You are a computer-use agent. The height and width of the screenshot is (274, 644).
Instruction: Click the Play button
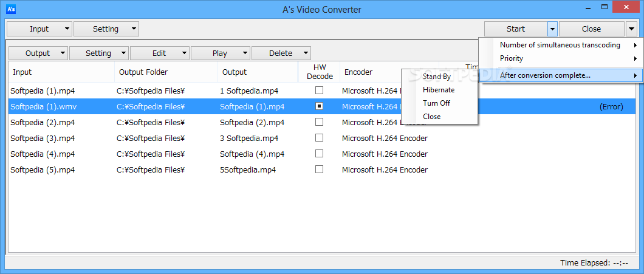tap(220, 53)
